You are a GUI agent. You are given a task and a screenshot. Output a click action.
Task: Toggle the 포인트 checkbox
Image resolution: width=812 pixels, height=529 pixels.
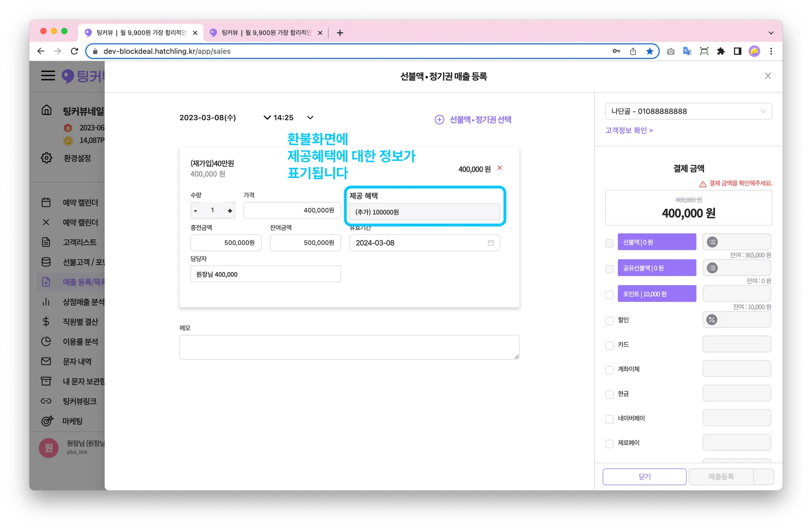click(609, 295)
